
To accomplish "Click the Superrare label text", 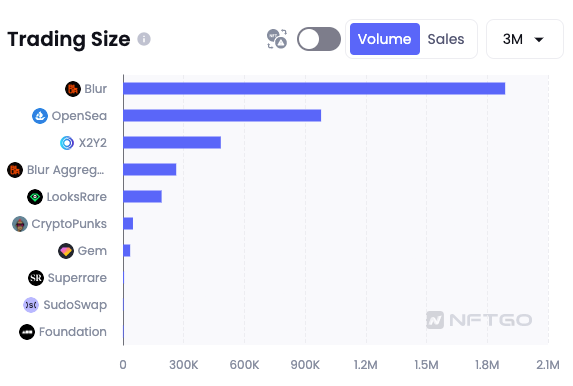I will point(77,278).
